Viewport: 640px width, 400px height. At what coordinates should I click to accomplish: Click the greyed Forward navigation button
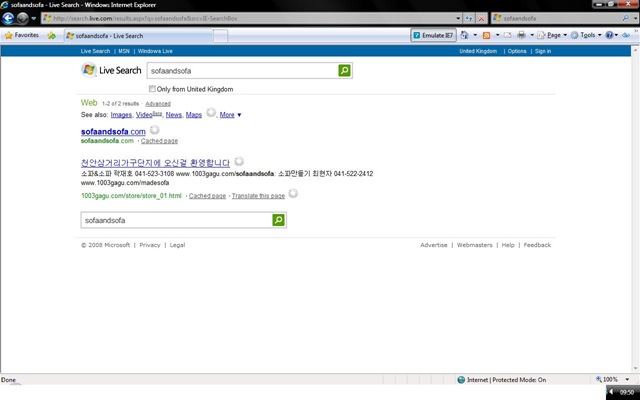[x=22, y=18]
